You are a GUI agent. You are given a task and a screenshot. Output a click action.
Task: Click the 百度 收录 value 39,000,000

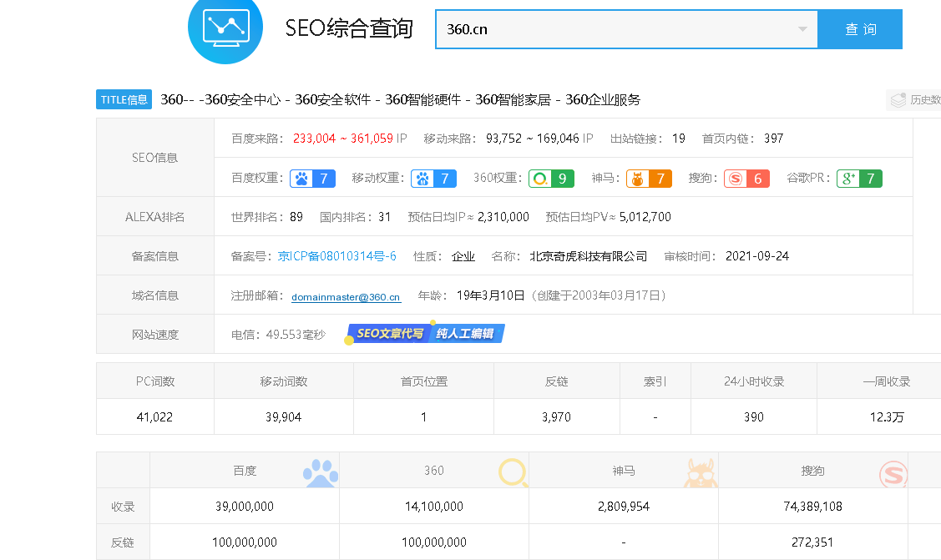point(245,507)
